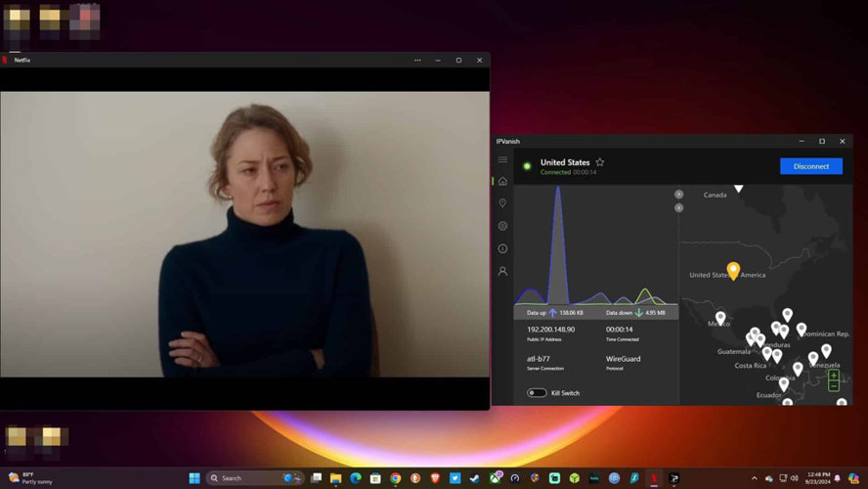Toggle the Kill Switch
Viewport: 868px width, 489px height.
[537, 393]
